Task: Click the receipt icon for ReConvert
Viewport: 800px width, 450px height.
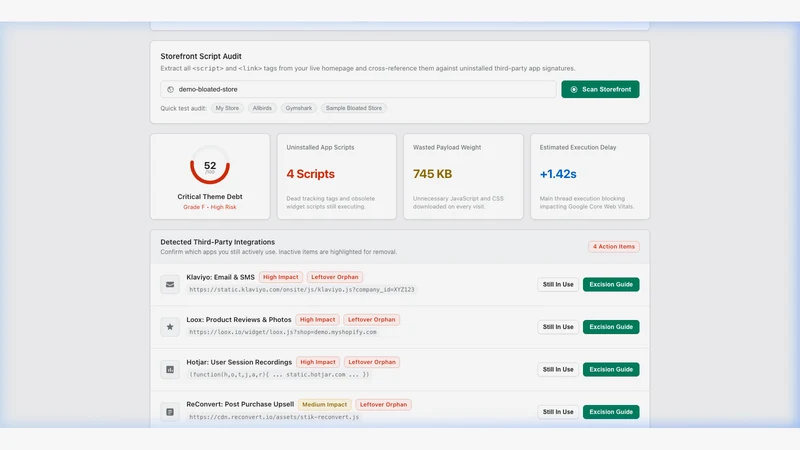Action: click(x=170, y=412)
